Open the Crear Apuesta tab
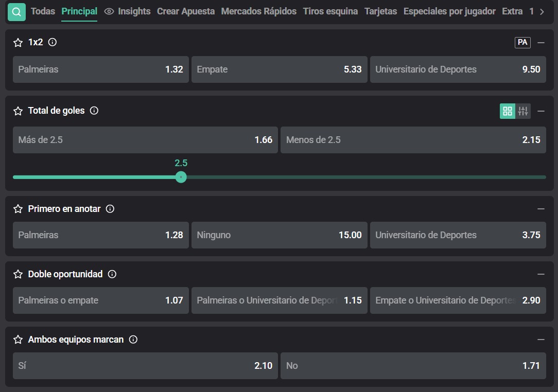This screenshot has height=392, width=558. point(186,11)
